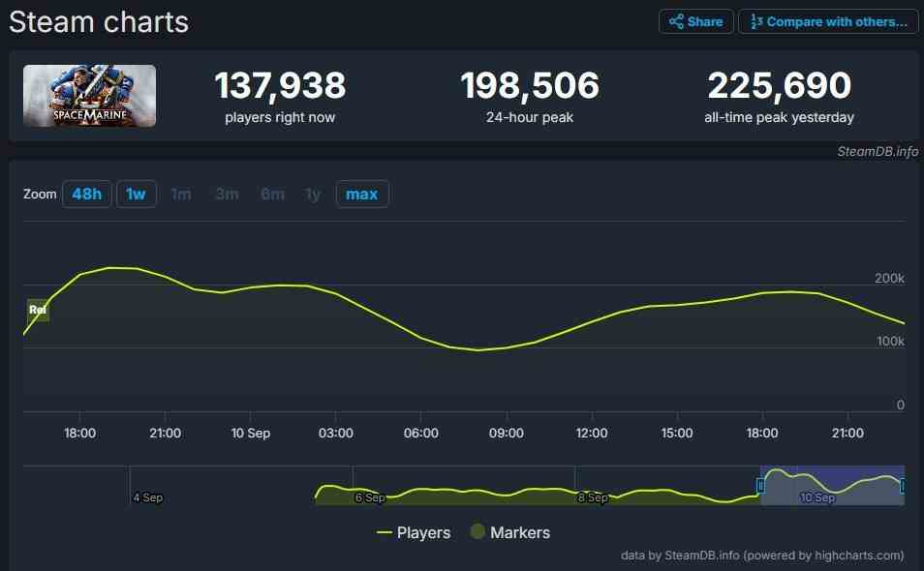The width and height of the screenshot is (924, 571).
Task: Set chart zoom to 48h
Action: [x=86, y=194]
